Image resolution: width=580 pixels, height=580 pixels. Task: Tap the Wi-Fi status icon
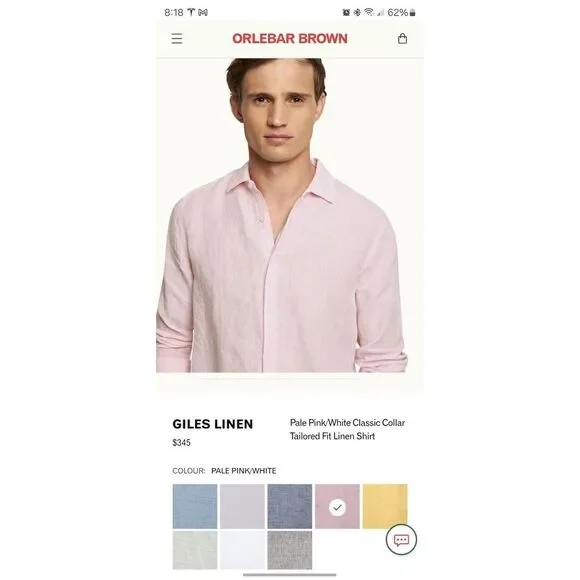(368, 13)
